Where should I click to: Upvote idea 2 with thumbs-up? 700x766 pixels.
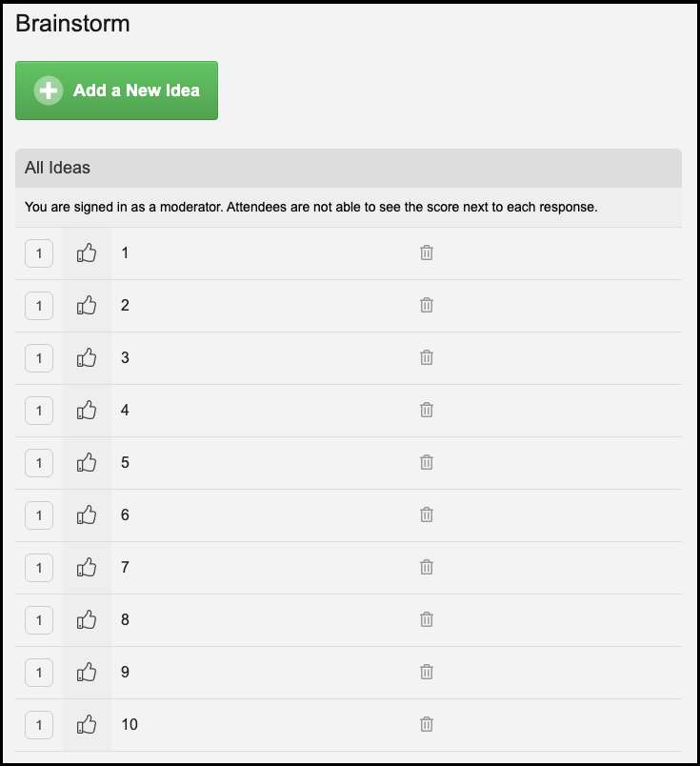pos(87,305)
